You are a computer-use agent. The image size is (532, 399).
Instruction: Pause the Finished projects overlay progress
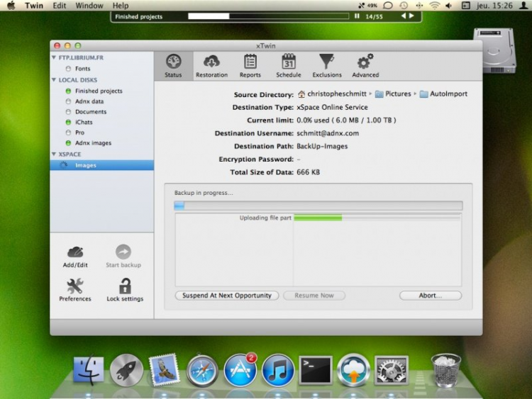[357, 16]
